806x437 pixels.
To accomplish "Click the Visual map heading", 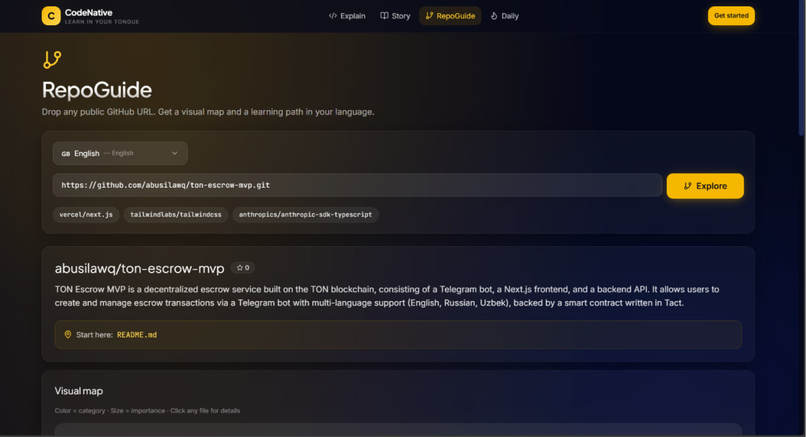I will [79, 391].
